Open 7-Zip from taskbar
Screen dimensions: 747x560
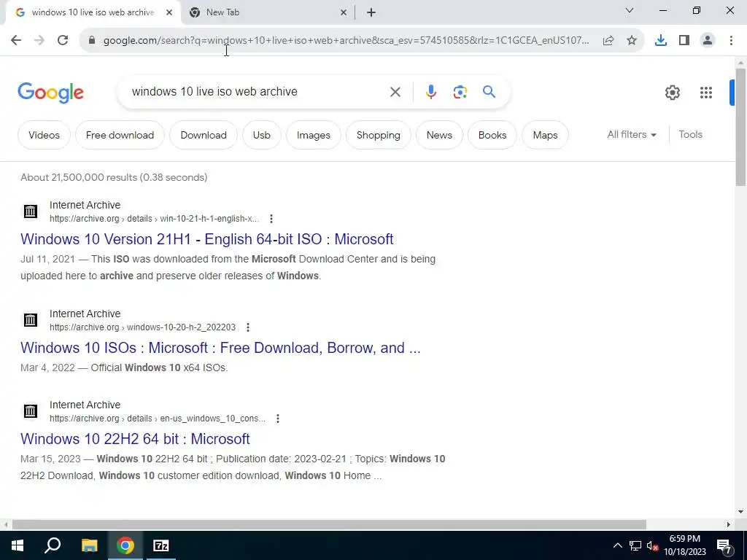point(161,545)
